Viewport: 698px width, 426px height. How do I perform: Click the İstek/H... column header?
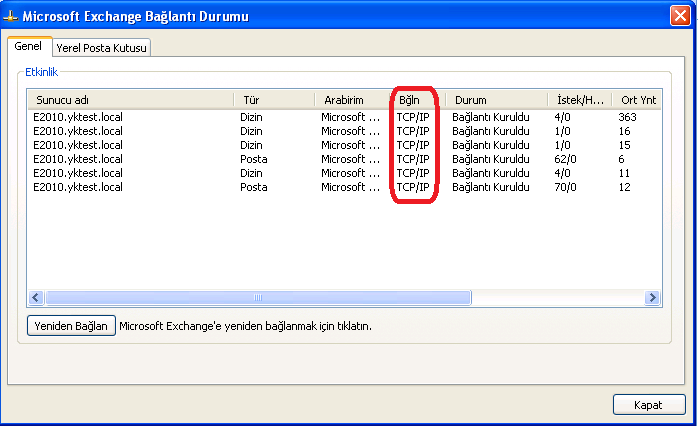click(578, 100)
